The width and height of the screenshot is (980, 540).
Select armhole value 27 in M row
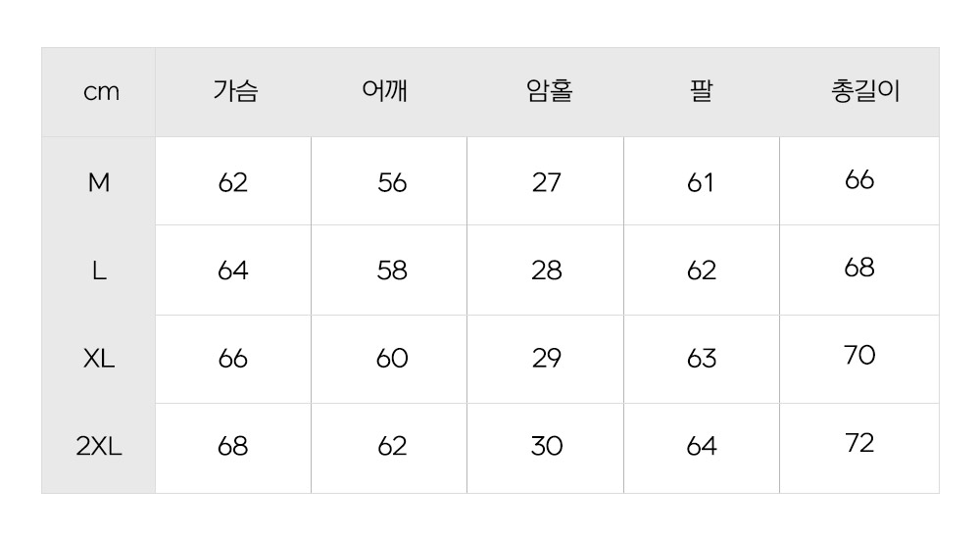[x=547, y=182]
